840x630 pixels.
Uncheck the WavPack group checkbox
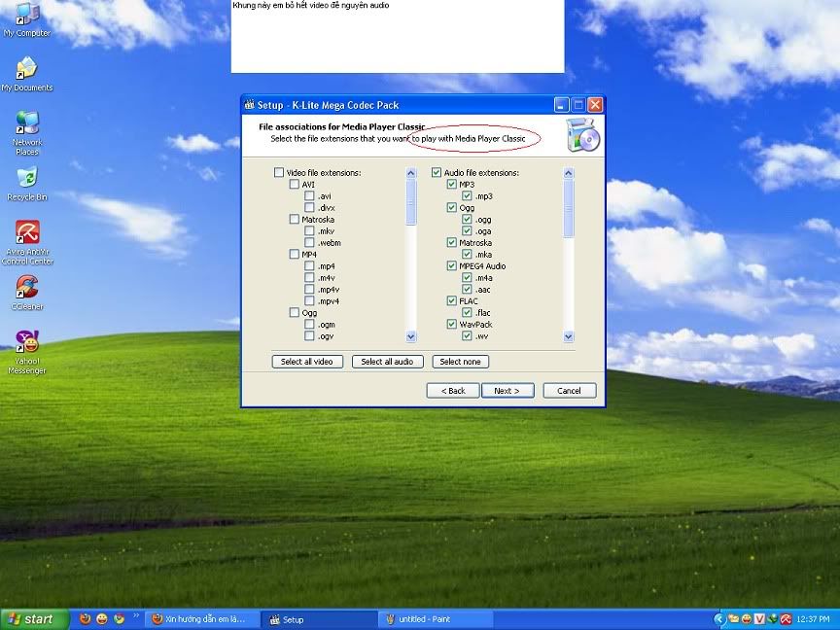pyautogui.click(x=452, y=324)
